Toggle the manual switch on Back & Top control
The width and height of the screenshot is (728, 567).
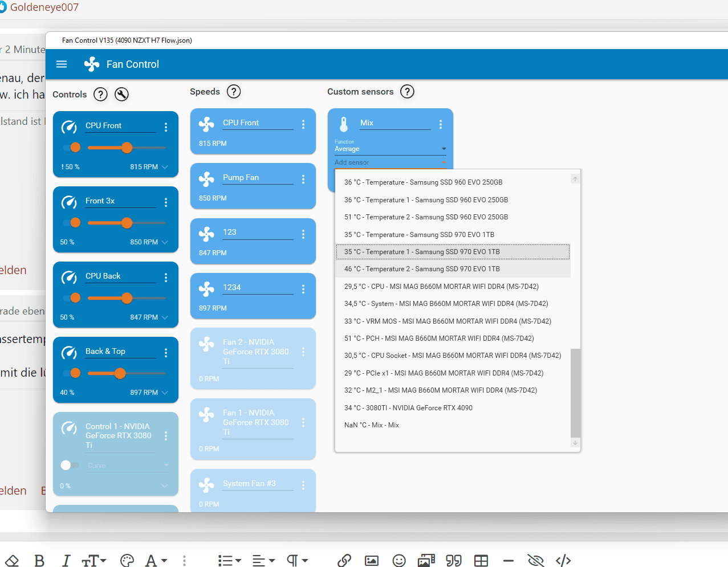coord(72,373)
